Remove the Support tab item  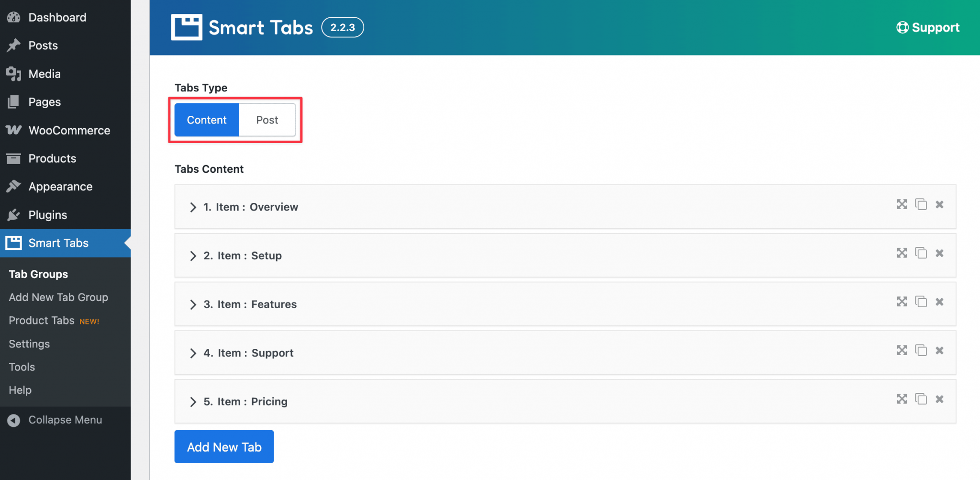tap(940, 350)
